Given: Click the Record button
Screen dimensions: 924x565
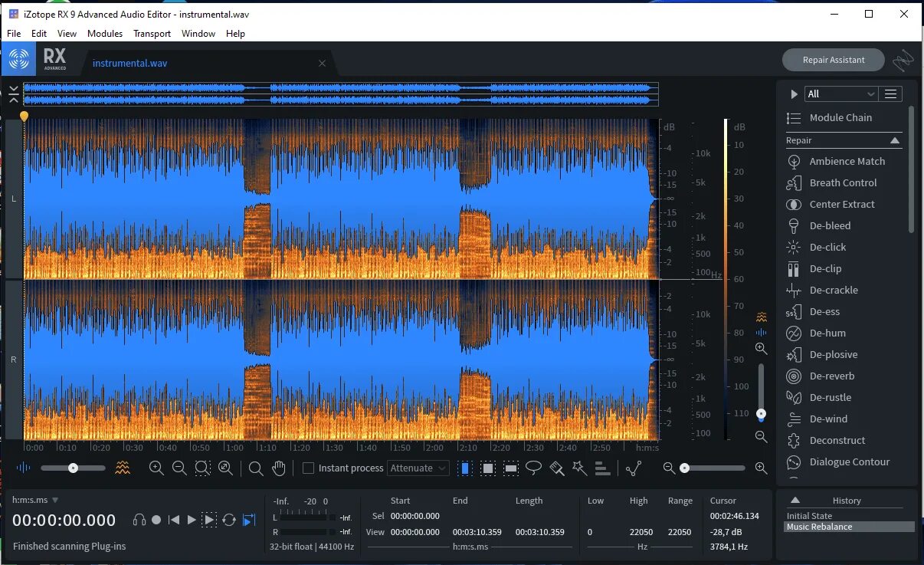Looking at the screenshot, I should click(x=156, y=520).
